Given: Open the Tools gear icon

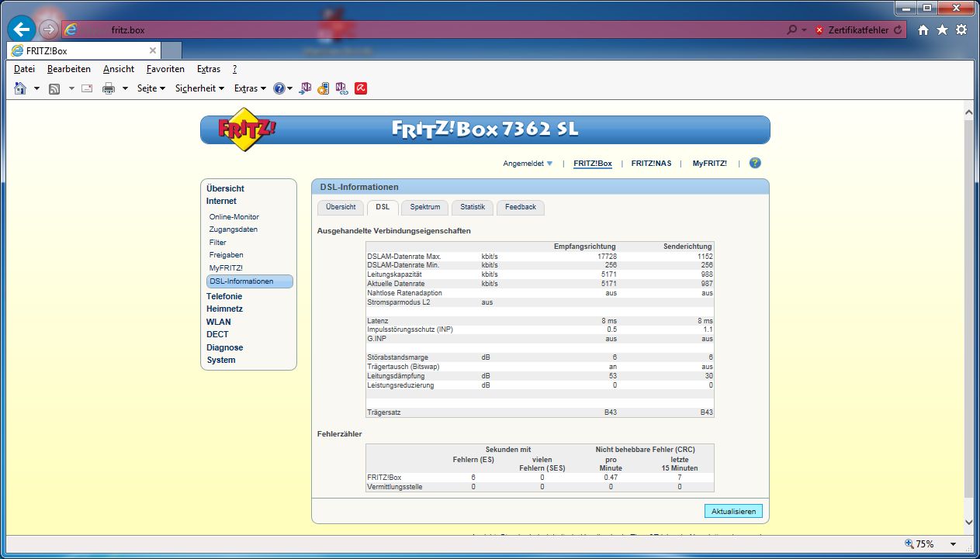Looking at the screenshot, I should coord(961,29).
